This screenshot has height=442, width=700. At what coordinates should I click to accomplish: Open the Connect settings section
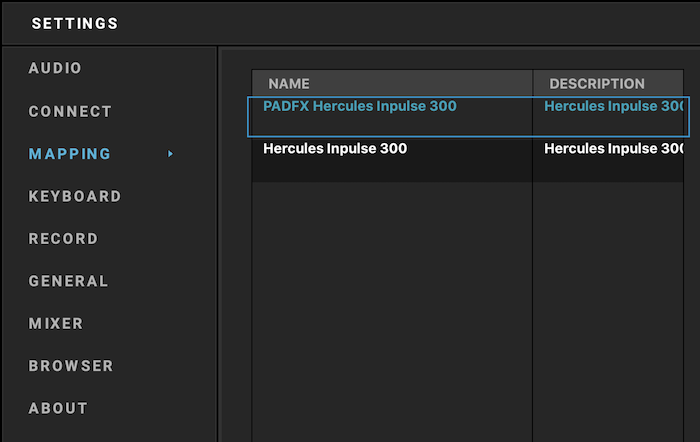click(x=70, y=111)
